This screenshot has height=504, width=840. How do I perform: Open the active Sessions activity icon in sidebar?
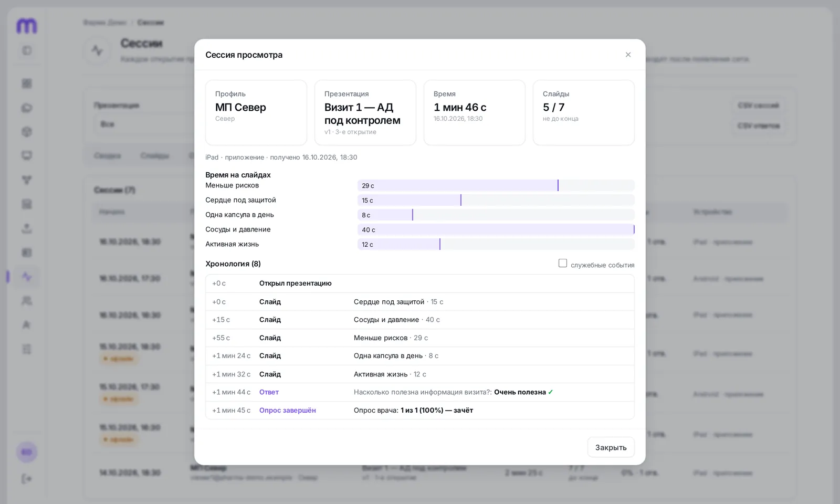[x=27, y=277]
